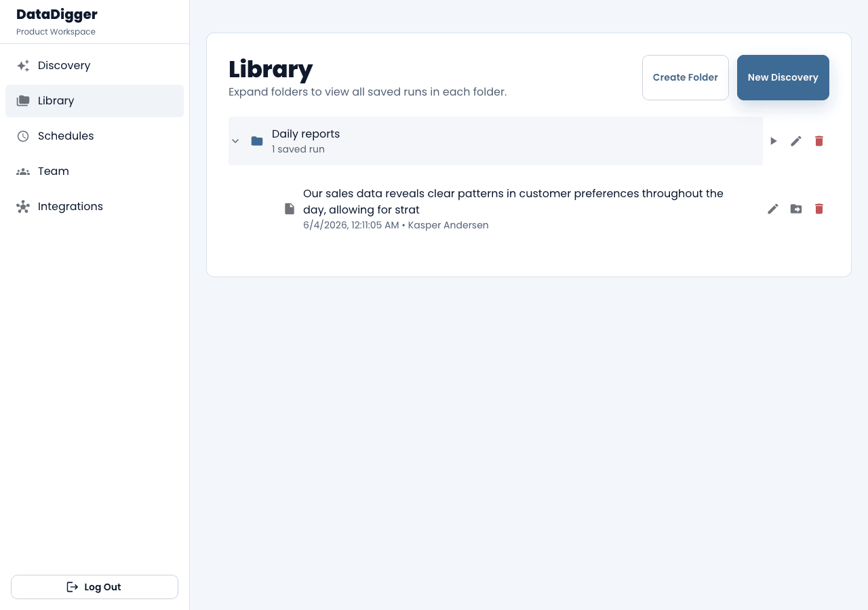
Task: Edit the sales data saved run
Action: (773, 209)
